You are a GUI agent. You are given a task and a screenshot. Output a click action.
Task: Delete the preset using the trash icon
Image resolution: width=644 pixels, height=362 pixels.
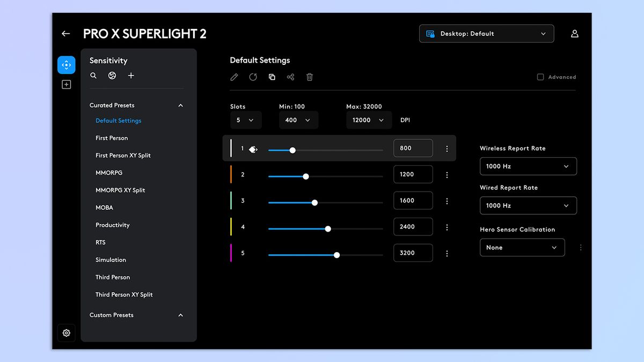(x=309, y=77)
